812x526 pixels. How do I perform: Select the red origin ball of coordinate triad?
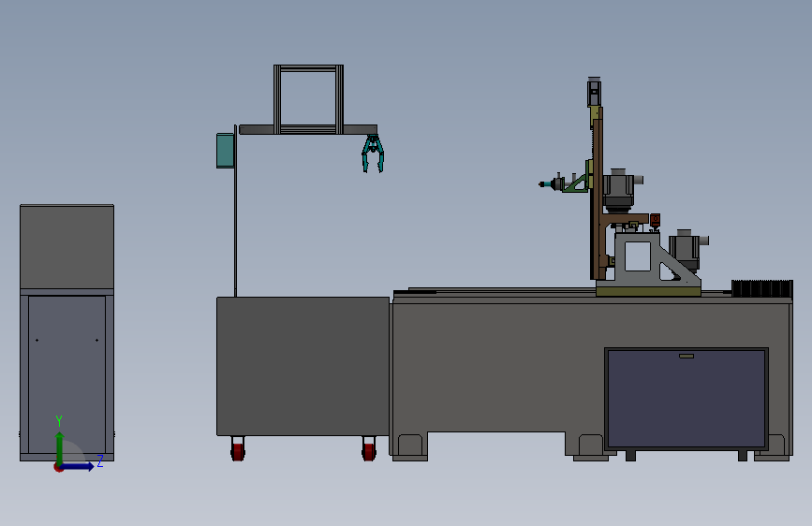[58, 467]
